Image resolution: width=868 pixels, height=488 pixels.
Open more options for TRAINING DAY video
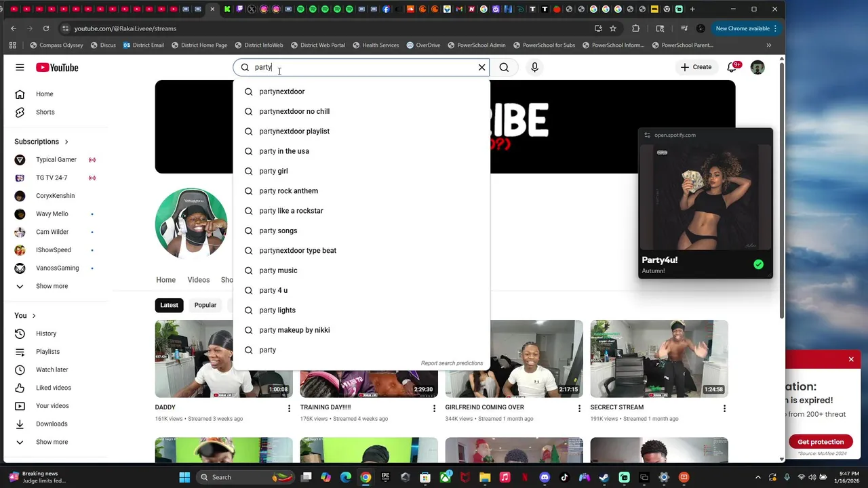point(434,408)
